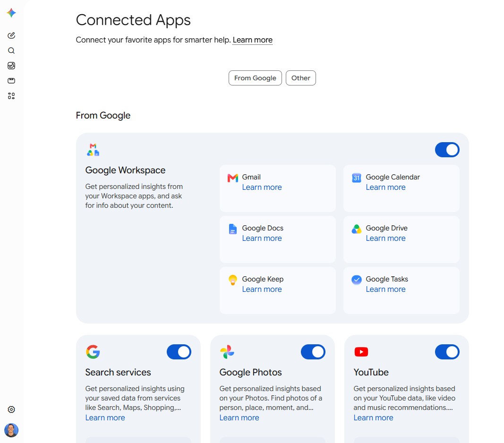Image resolution: width=504 pixels, height=443 pixels.
Task: Click the user profile avatar
Action: tap(11, 430)
